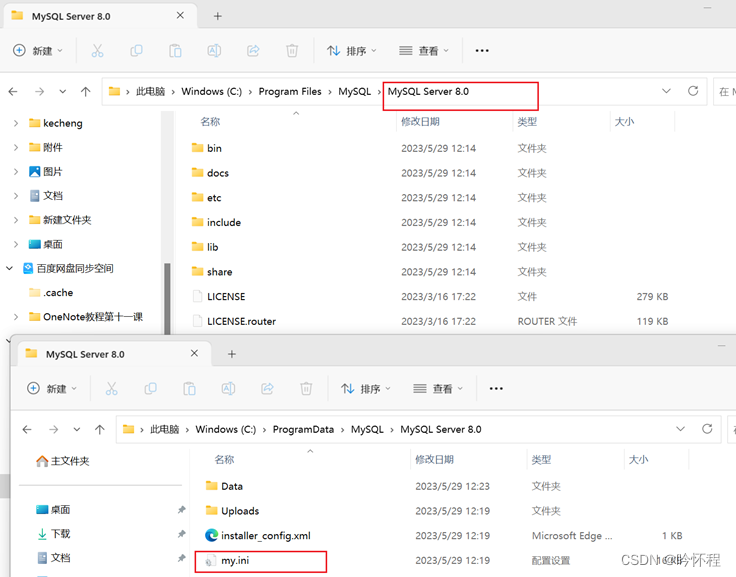Click MySQL breadcrumb in upper window
Screen dimensions: 736x577
click(354, 92)
